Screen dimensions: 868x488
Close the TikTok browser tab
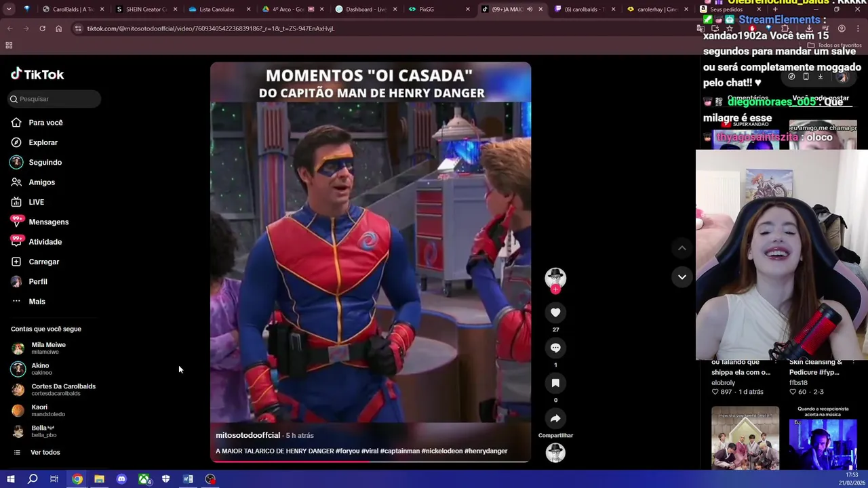[x=540, y=9]
